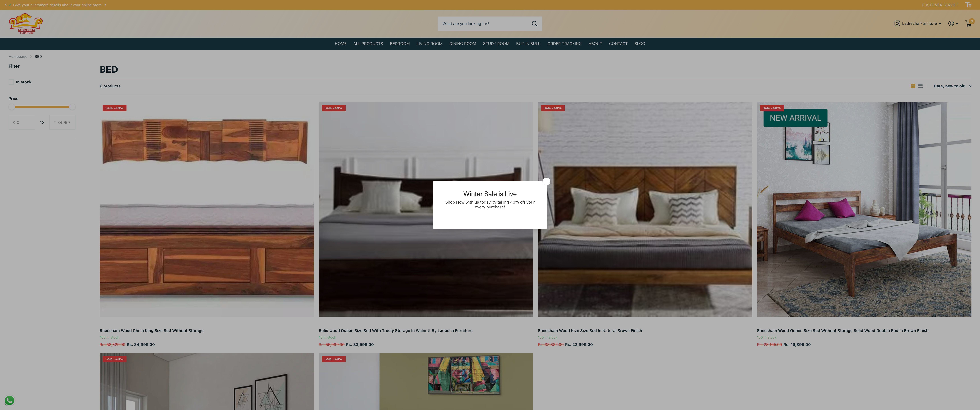The height and width of the screenshot is (410, 980).
Task: Go to HOME in navigation
Action: pyautogui.click(x=340, y=44)
